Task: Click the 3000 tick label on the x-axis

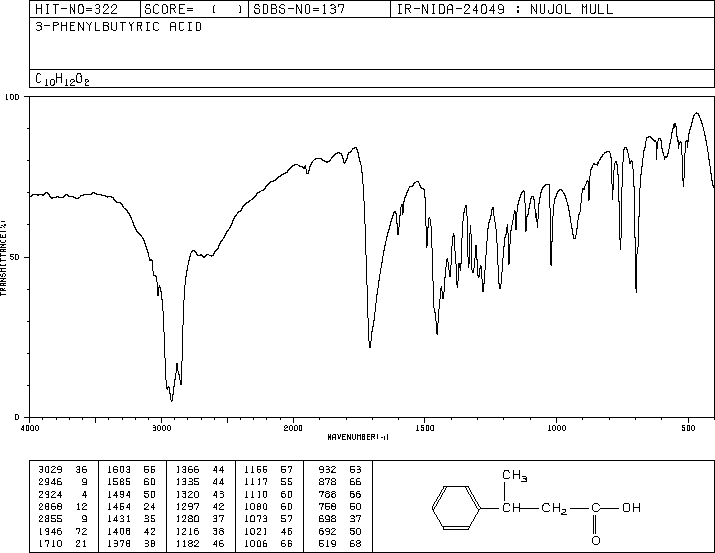Action: pyautogui.click(x=161, y=428)
